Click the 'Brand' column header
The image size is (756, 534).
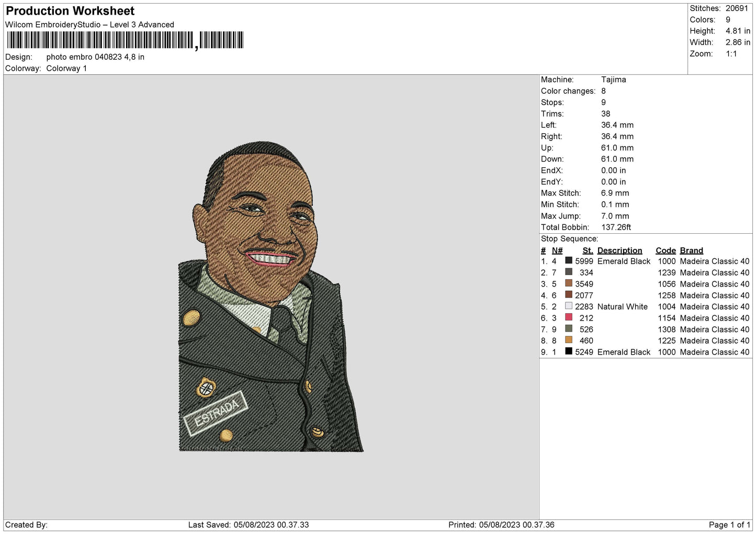point(691,251)
